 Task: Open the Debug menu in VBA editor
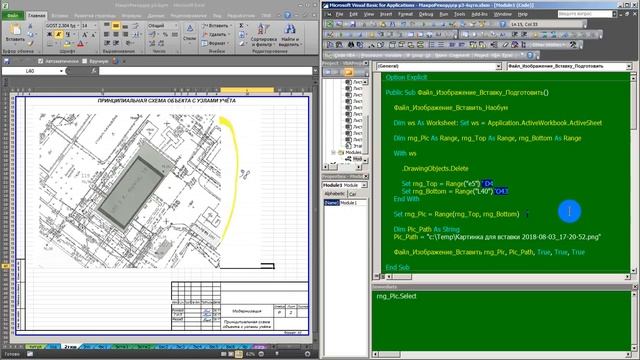pos(426,14)
